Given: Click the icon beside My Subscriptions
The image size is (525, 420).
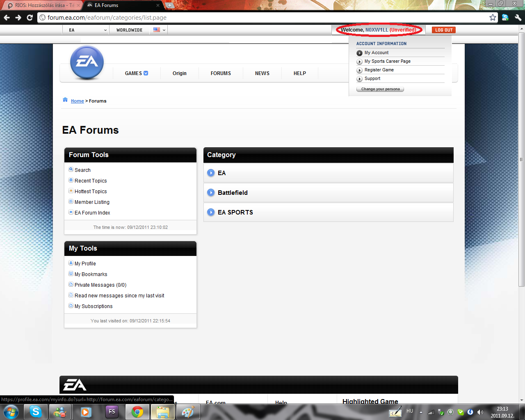Looking at the screenshot, I should (x=71, y=306).
